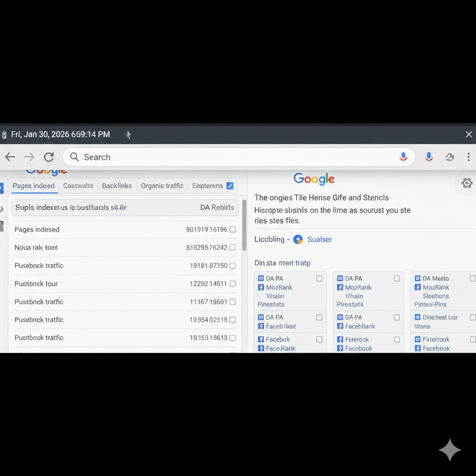Expand the DA Mesto block options

pos(473,278)
